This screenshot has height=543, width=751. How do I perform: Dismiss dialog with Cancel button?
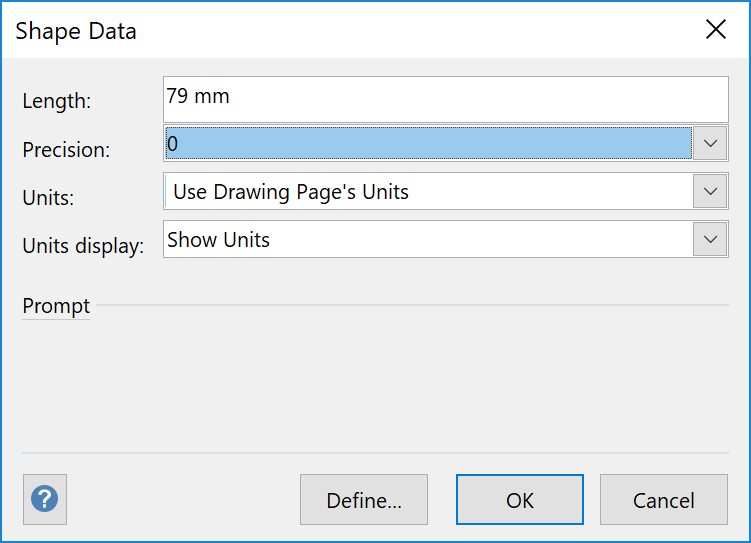point(663,499)
